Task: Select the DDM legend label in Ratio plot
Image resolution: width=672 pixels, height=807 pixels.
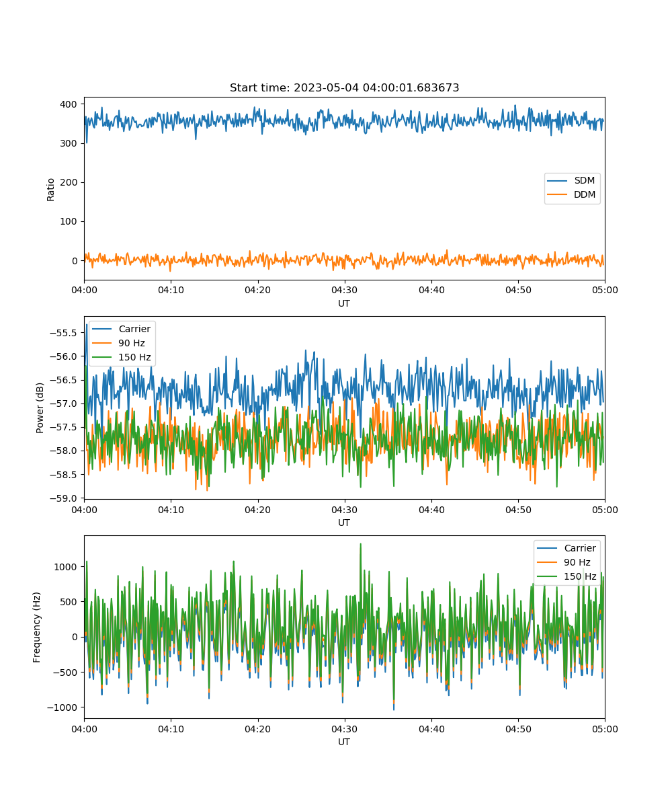Action: [x=585, y=195]
